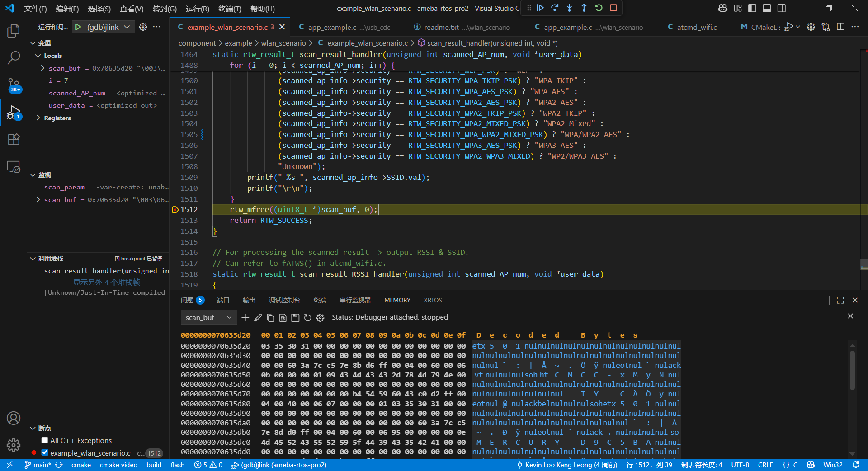Toggle the breakpoint on line 1512 gutter
The height and width of the screenshot is (471, 868).
tap(175, 210)
